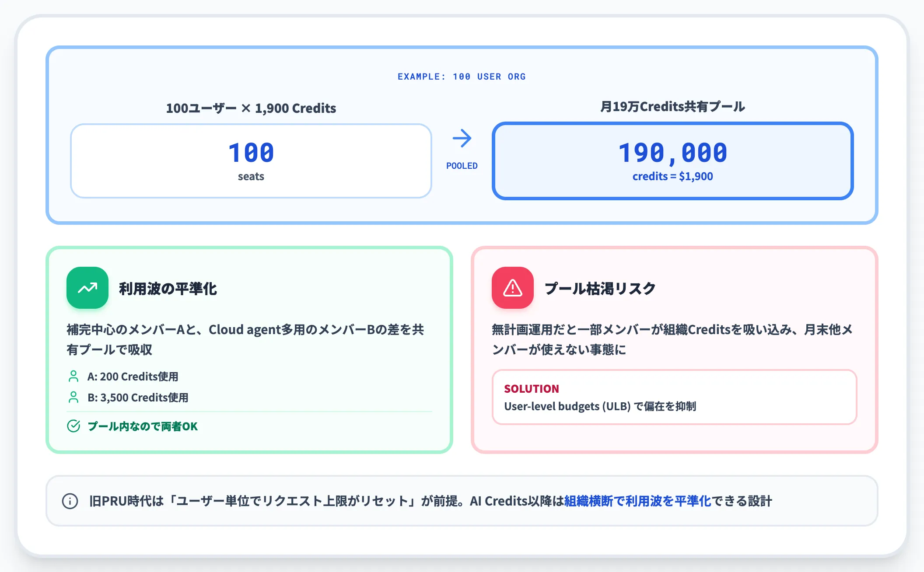
Task: Click the 'credits = $1,900' text
Action: click(x=673, y=176)
